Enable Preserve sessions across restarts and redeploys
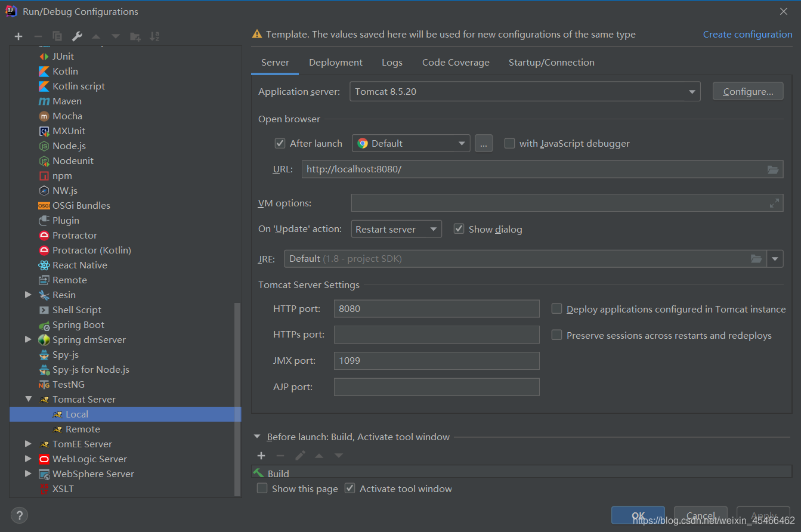The image size is (801, 532). (x=556, y=335)
